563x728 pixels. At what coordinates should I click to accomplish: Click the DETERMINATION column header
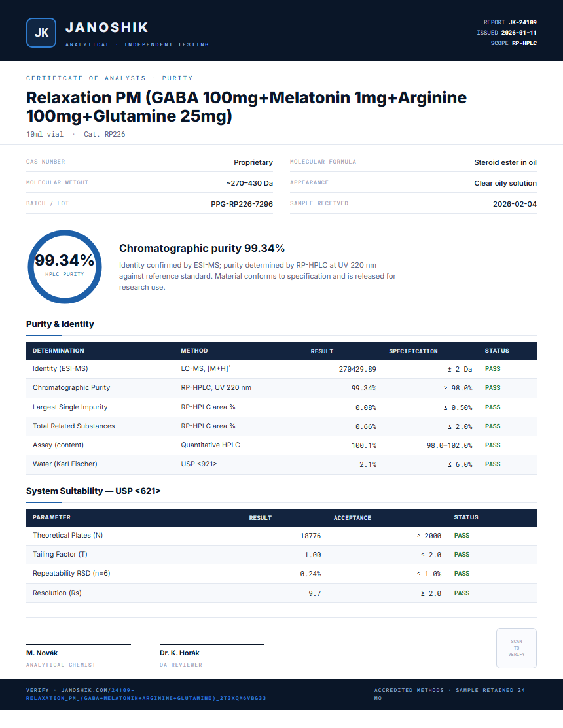(58, 351)
